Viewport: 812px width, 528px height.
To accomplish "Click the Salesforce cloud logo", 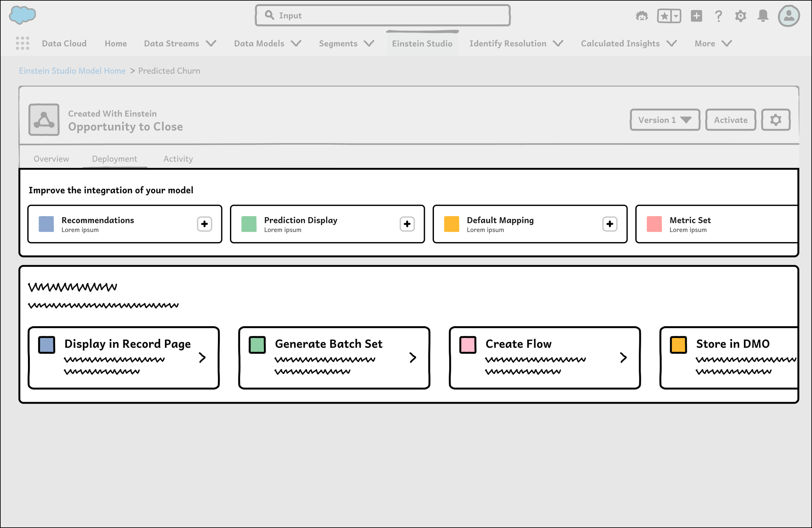I will pyautogui.click(x=22, y=15).
